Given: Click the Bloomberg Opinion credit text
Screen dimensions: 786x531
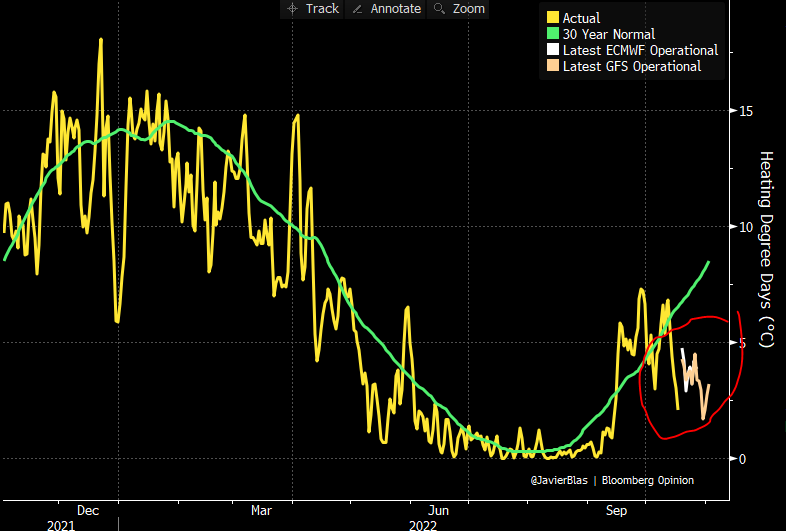Looking at the screenshot, I should (x=648, y=480).
